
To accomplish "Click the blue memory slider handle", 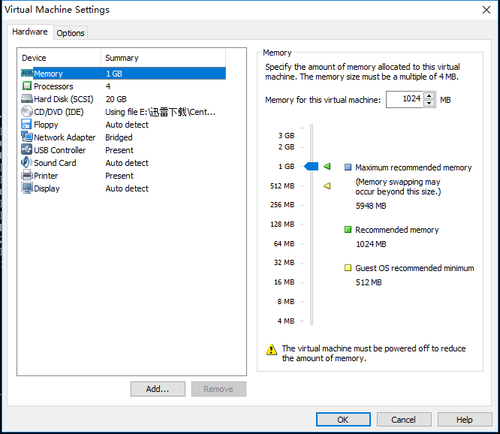I will point(311,166).
